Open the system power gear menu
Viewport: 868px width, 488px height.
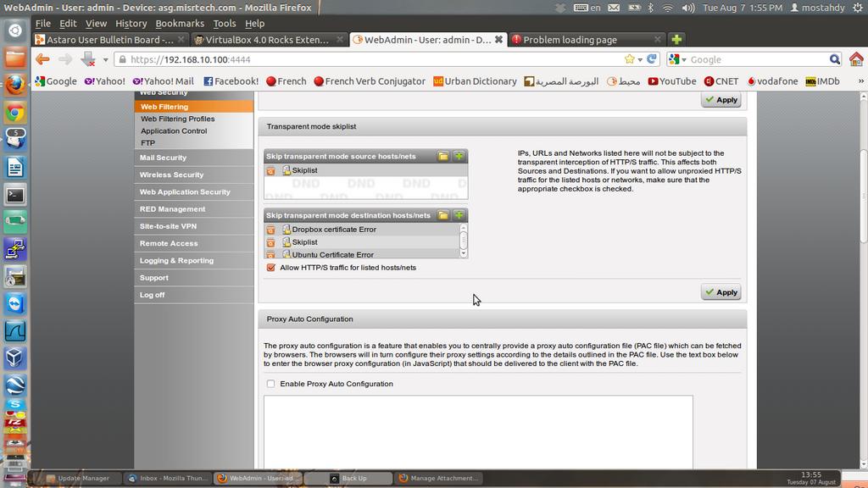858,8
